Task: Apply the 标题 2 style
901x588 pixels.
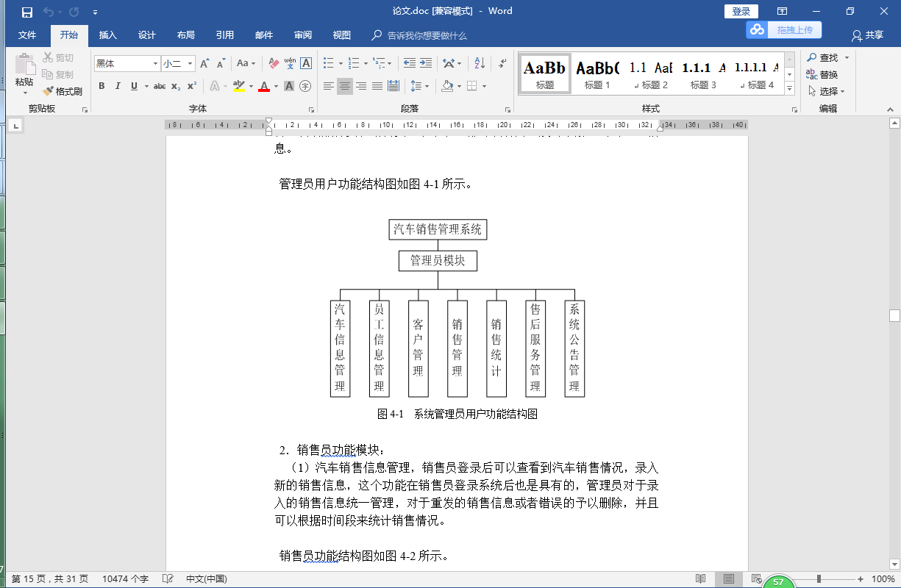Action: click(651, 73)
